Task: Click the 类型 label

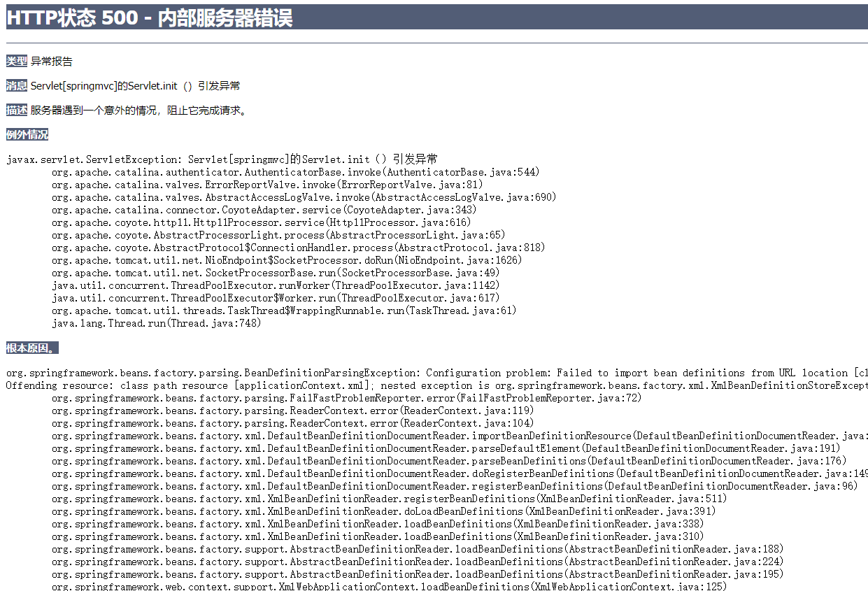Action: tap(17, 62)
